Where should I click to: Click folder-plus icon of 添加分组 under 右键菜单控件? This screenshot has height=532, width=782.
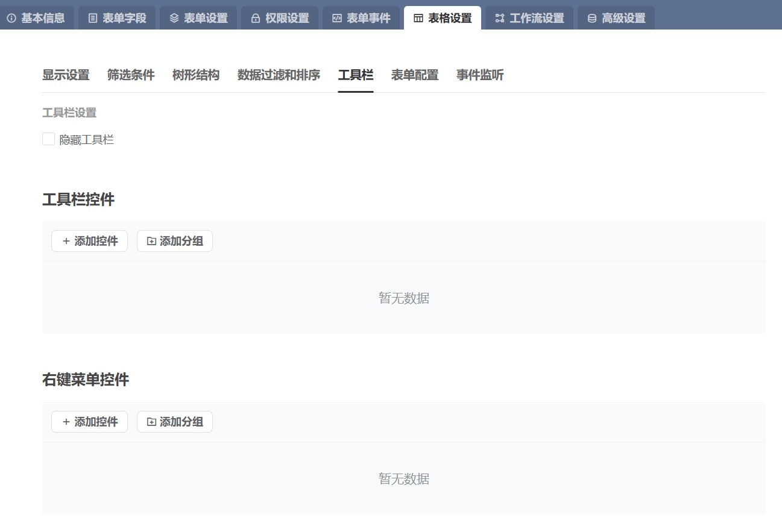pos(151,422)
